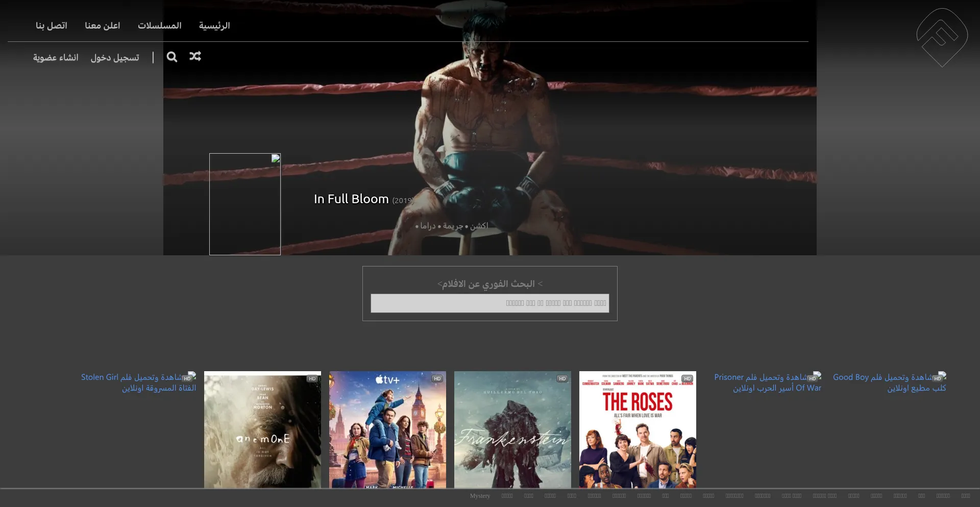Open the Good Boy movie link

point(889,382)
